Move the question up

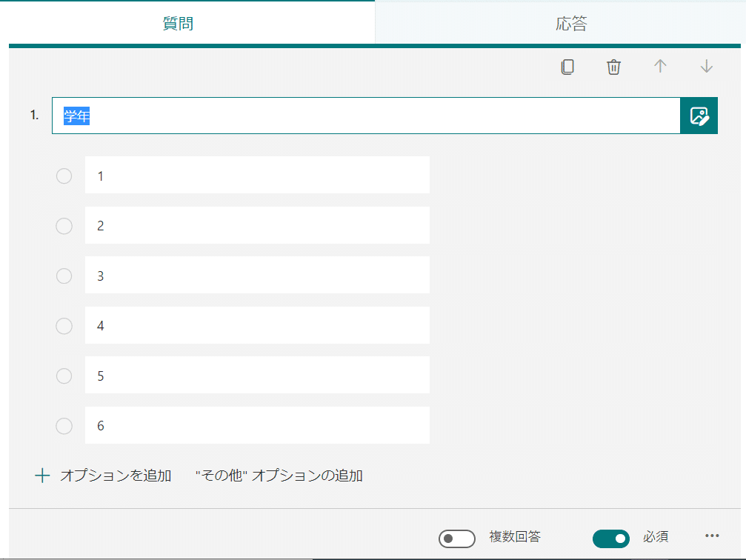click(659, 67)
